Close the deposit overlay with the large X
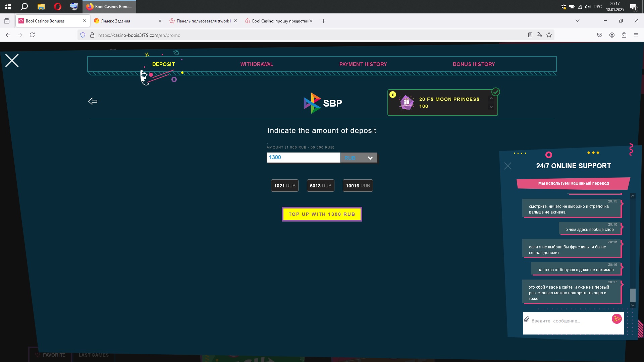This screenshot has height=362, width=644. (x=12, y=61)
